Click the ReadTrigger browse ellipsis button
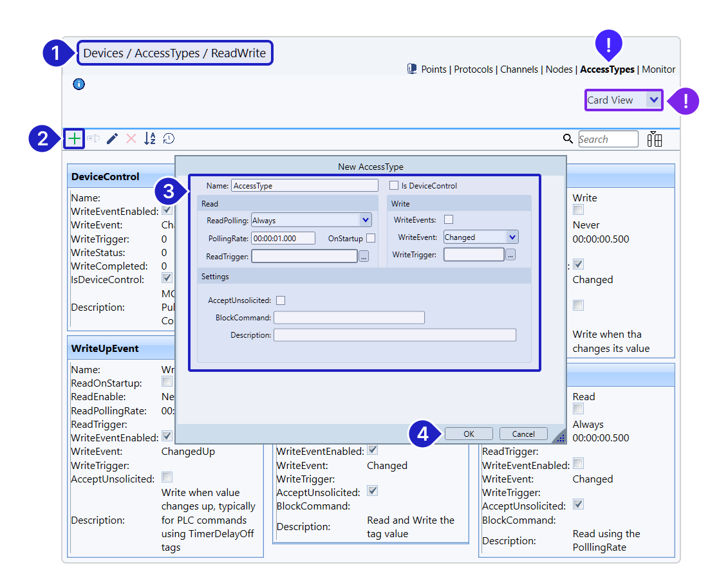Viewport: 728px width, 588px height. [x=364, y=257]
